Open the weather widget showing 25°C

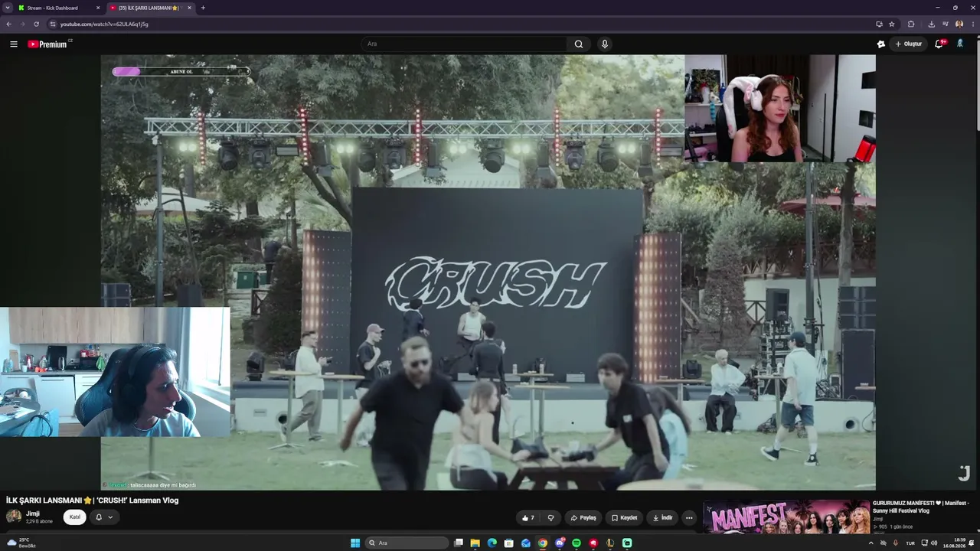[21, 543]
